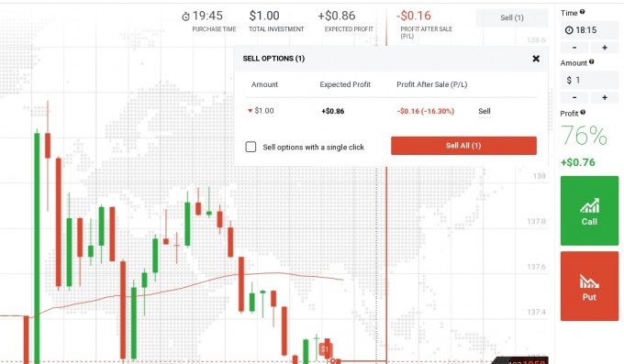
Task: Click the Sell All (1) button
Action: (x=463, y=146)
